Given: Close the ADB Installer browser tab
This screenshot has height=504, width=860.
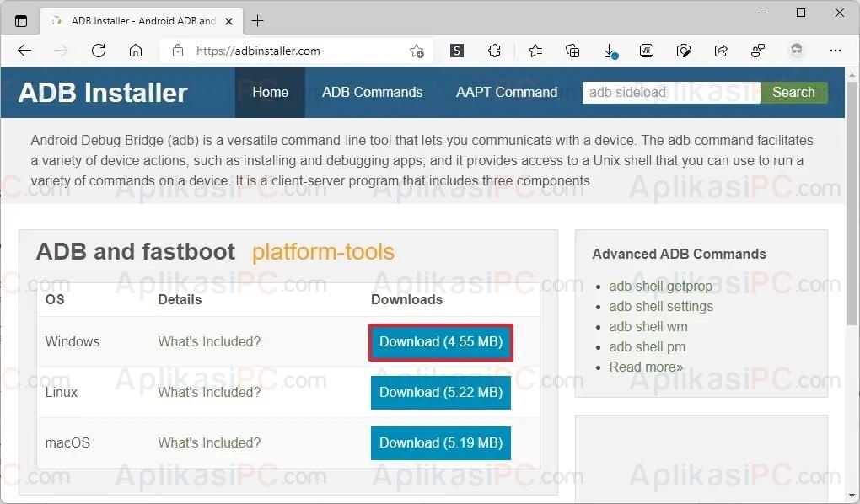Looking at the screenshot, I should coord(229,21).
